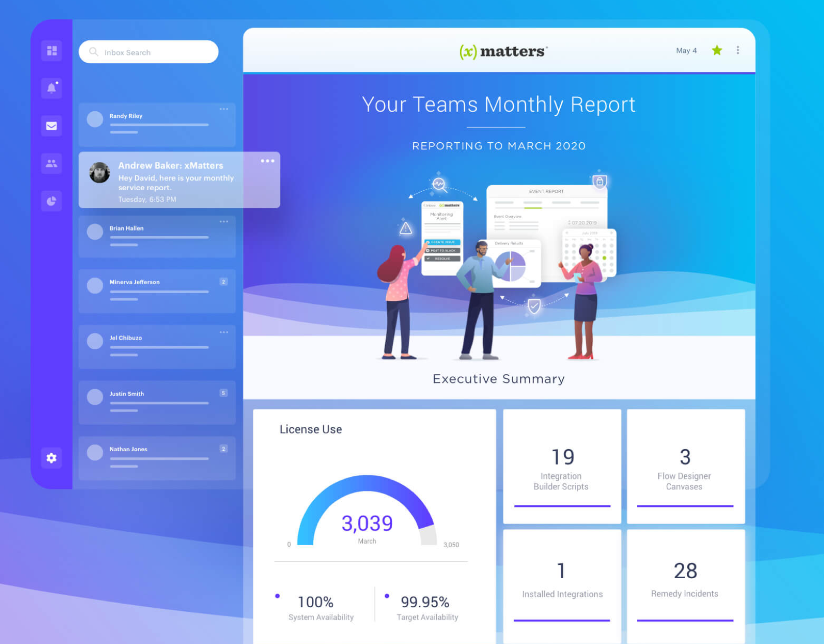The image size is (824, 644).
Task: Click Nathan Jones's unread badge 2
Action: point(223,449)
